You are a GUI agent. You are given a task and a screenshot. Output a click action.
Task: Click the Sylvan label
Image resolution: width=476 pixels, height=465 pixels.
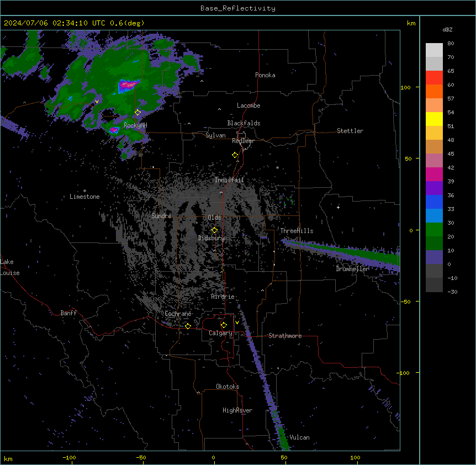215,135
